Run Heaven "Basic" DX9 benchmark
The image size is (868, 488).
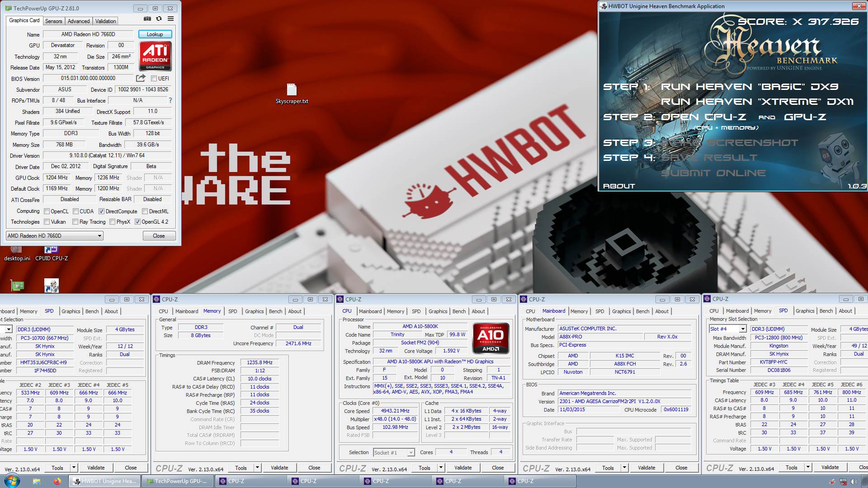(750, 87)
